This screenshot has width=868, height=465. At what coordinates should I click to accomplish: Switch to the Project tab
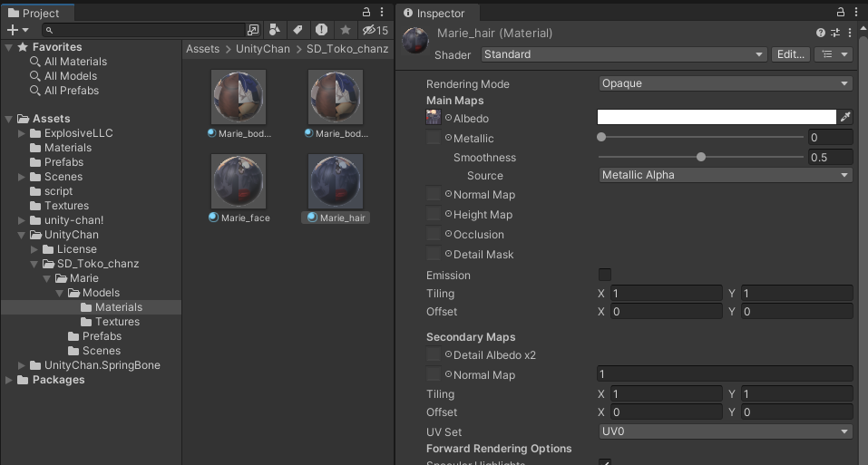[36, 13]
